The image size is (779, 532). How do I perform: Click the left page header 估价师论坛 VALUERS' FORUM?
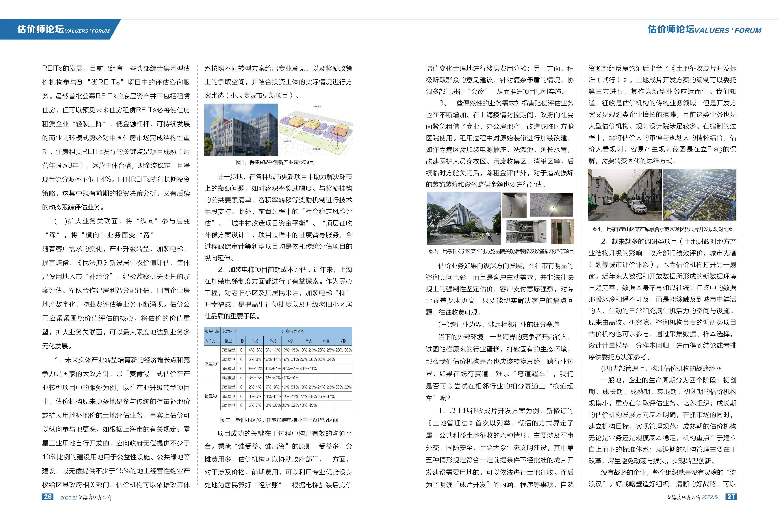(63, 30)
